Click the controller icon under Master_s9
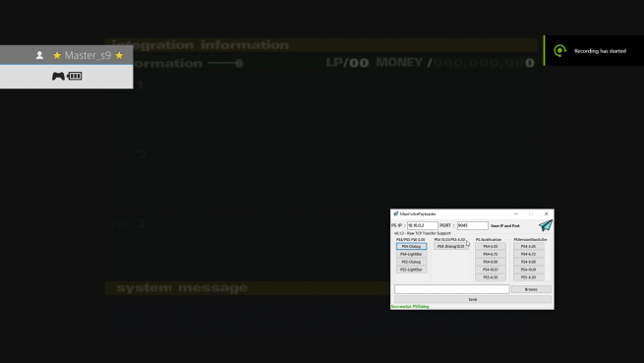Viewport: 644px width, 363px height. (x=58, y=76)
